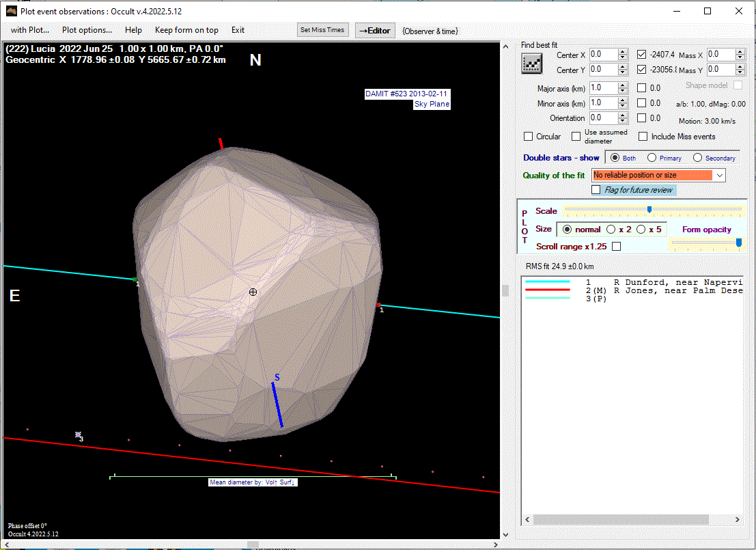Toggle Include Miss events checkbox

(x=643, y=137)
